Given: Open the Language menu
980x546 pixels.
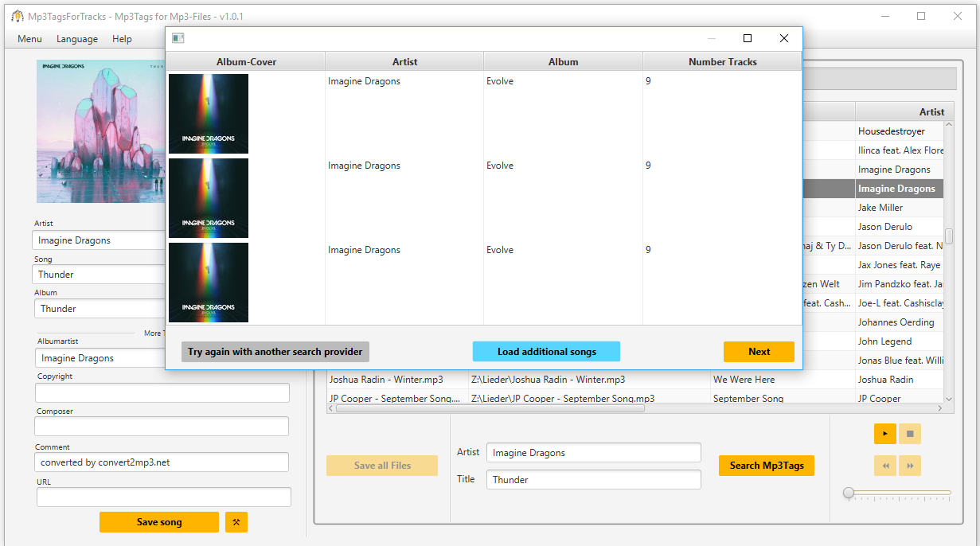Looking at the screenshot, I should (77, 39).
